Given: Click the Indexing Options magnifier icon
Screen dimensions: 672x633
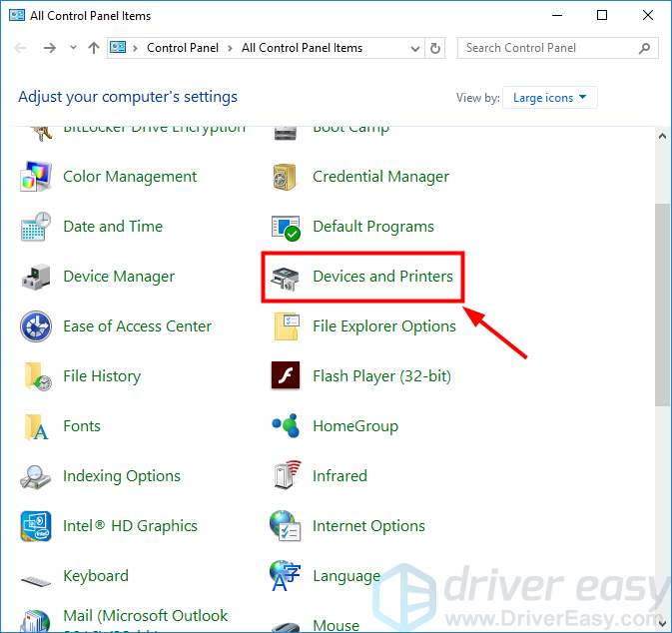Looking at the screenshot, I should tap(36, 476).
